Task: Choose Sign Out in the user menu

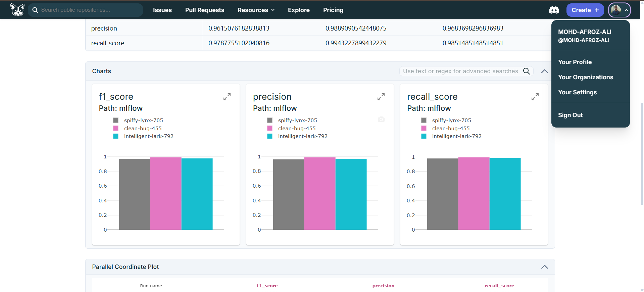Action: (570, 115)
